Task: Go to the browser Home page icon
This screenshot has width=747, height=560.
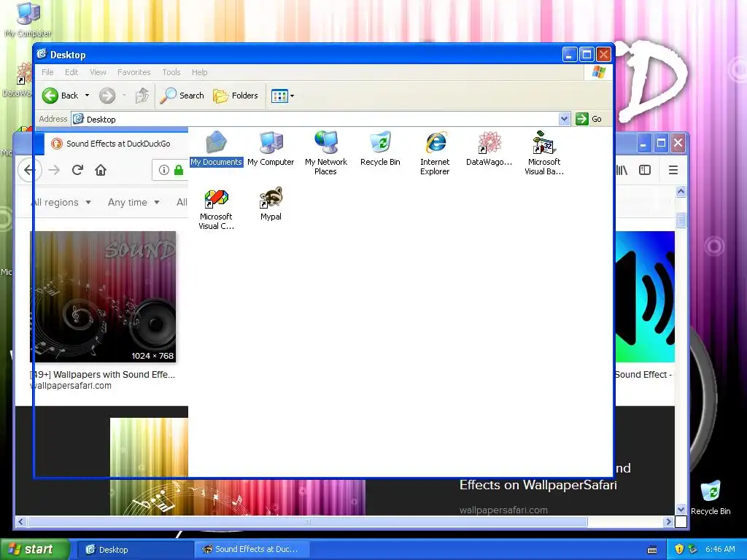Action: [x=101, y=170]
